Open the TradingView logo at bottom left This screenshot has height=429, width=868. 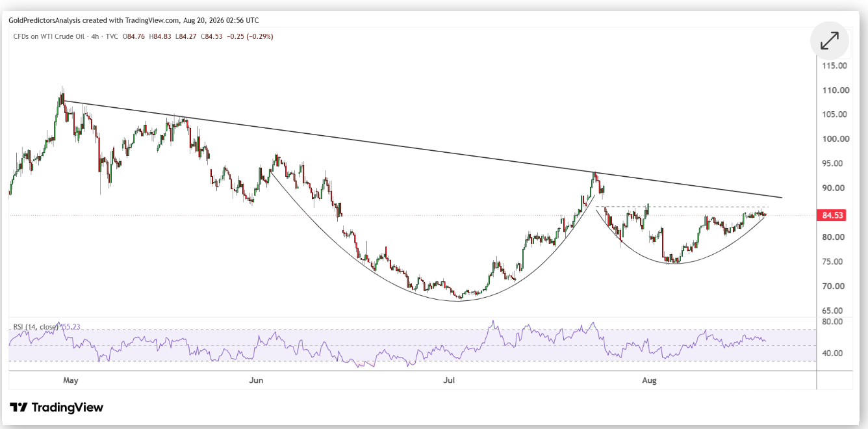[x=57, y=408]
